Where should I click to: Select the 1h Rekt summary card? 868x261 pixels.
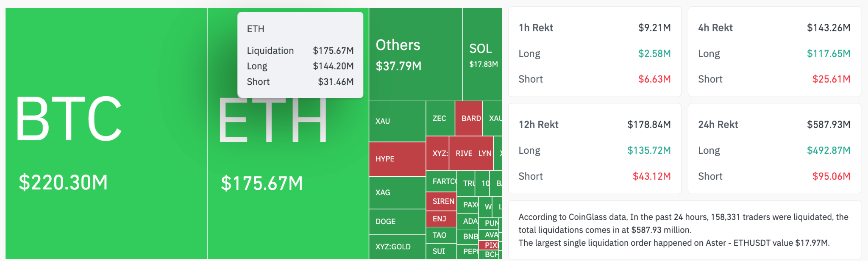pyautogui.click(x=594, y=52)
